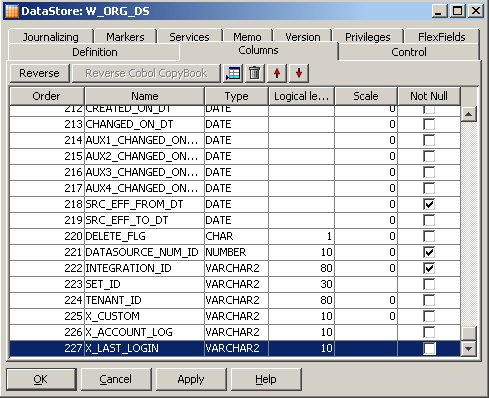Open the Memo tab
Viewport: 489px width, 398px height.
[247, 37]
